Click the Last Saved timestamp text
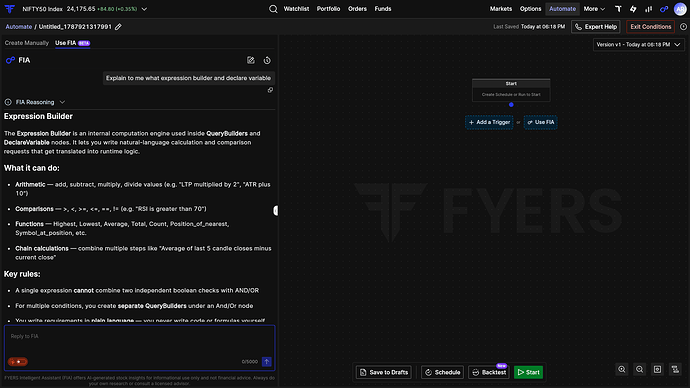 coord(529,27)
